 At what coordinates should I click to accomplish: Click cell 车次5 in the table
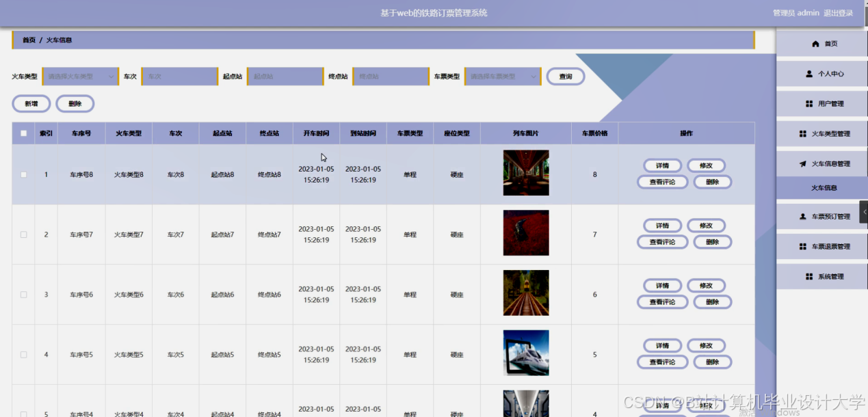pos(176,355)
